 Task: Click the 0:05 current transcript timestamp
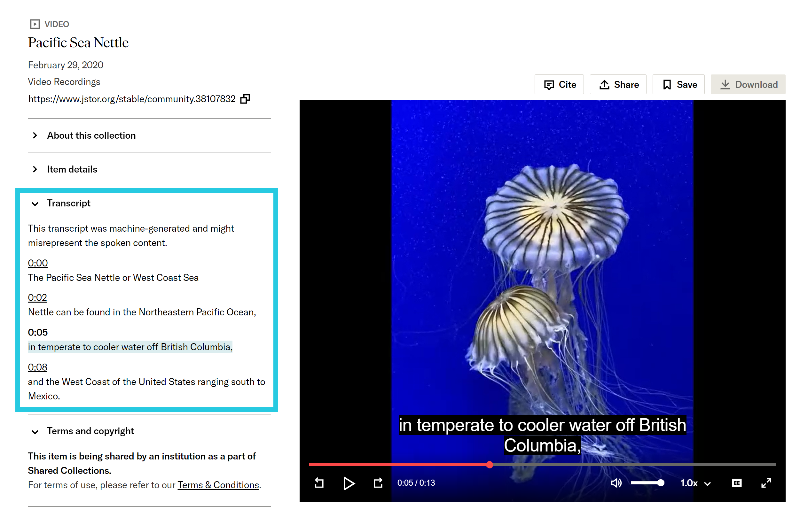click(38, 332)
